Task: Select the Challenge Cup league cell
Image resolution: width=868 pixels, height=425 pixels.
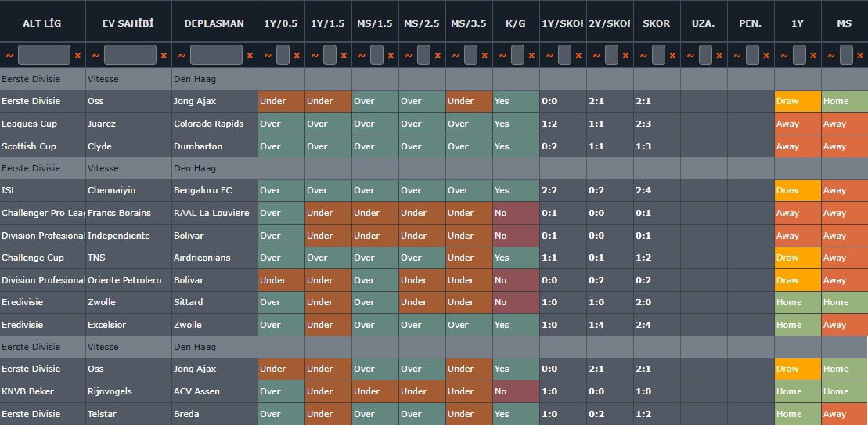Action: pos(42,258)
